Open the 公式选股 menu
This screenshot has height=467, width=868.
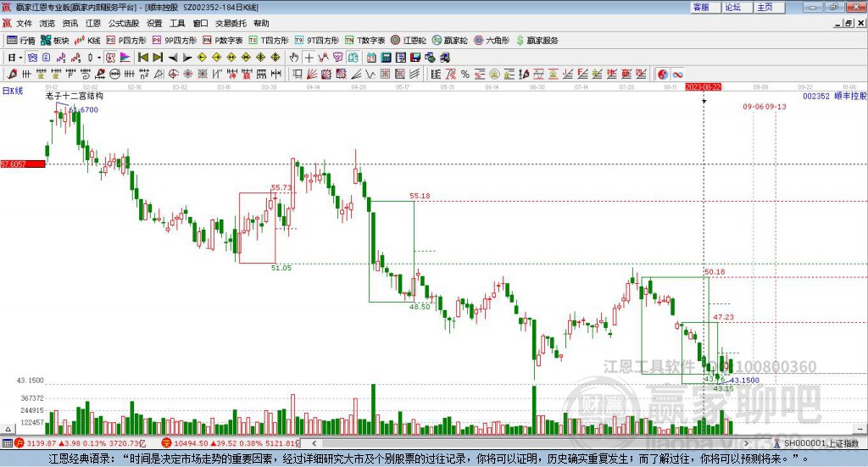(124, 23)
